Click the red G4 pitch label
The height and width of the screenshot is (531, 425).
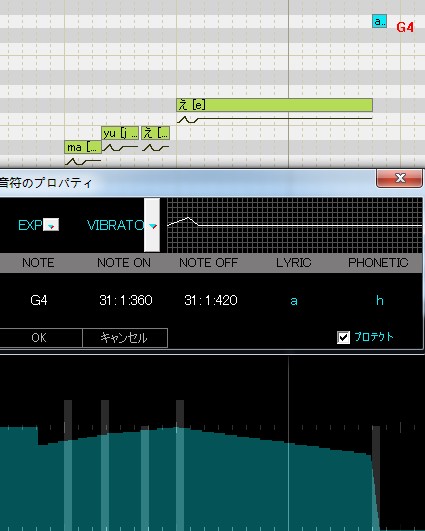point(405,27)
